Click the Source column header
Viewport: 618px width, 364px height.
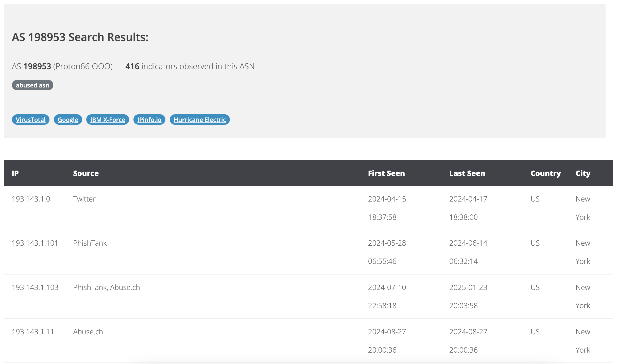(86, 173)
